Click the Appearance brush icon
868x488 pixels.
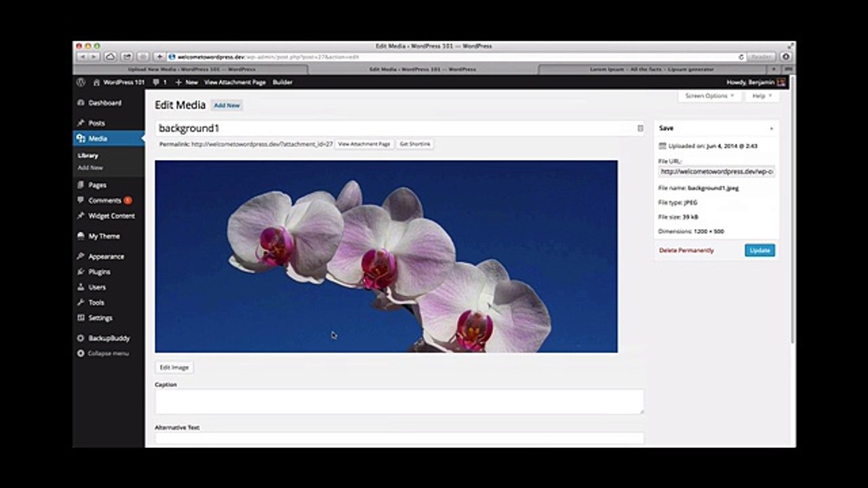81,257
